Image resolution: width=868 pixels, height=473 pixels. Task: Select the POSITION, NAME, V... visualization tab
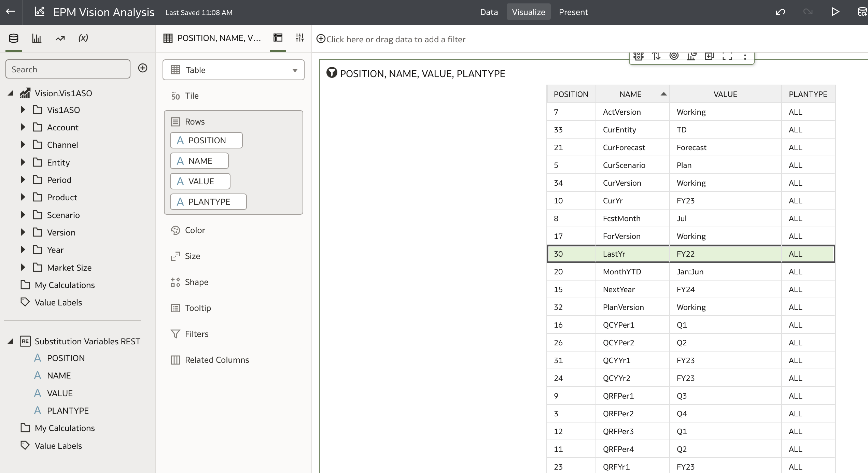(x=212, y=38)
